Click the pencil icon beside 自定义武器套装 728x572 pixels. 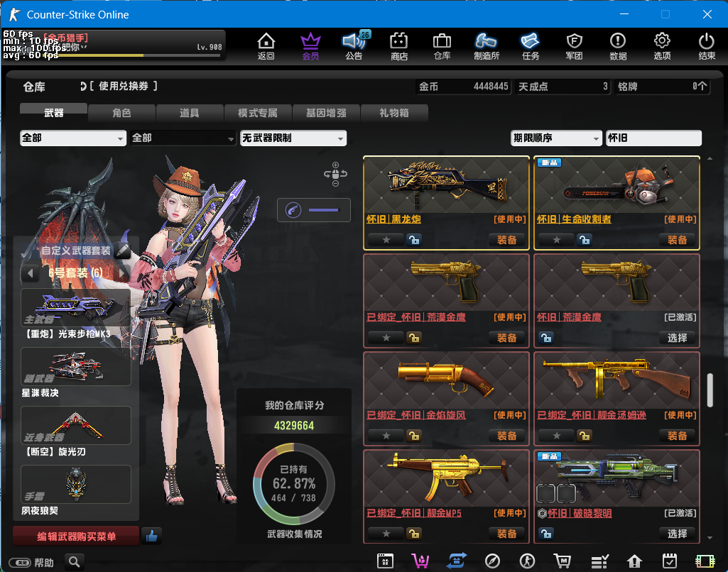click(123, 251)
